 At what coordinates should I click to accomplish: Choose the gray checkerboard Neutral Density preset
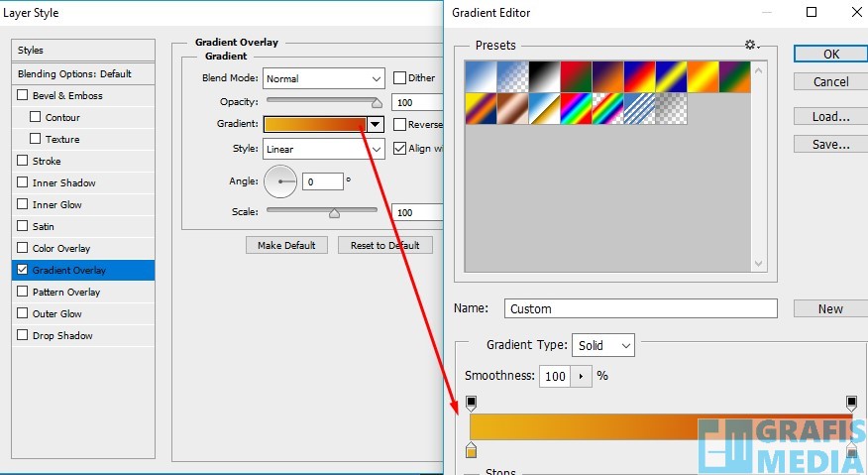point(672,108)
